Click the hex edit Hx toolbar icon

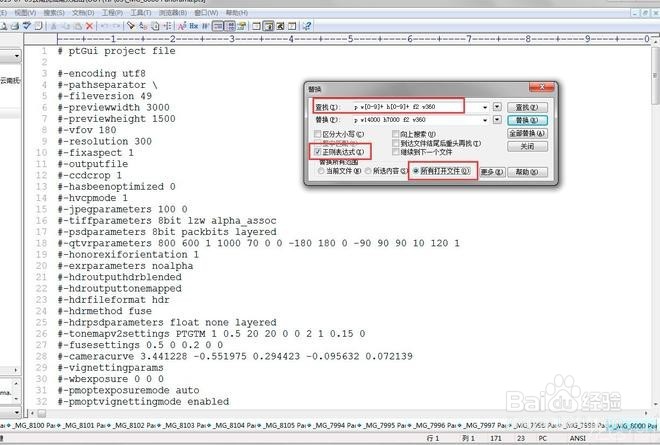point(194,26)
